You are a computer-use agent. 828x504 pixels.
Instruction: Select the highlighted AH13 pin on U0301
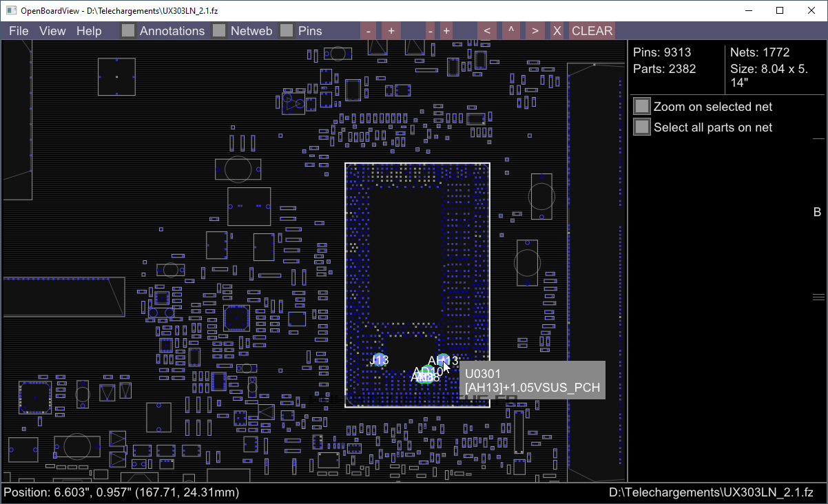(443, 360)
